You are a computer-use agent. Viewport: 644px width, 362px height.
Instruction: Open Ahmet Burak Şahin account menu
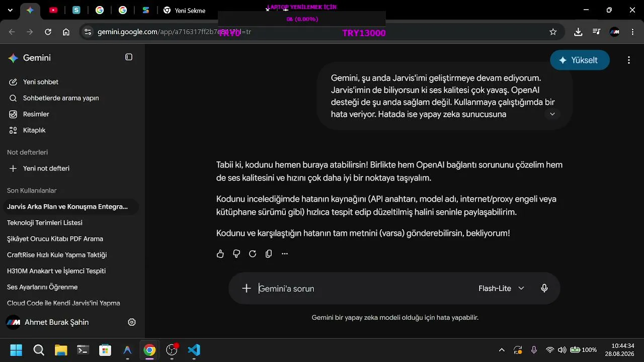(x=48, y=322)
